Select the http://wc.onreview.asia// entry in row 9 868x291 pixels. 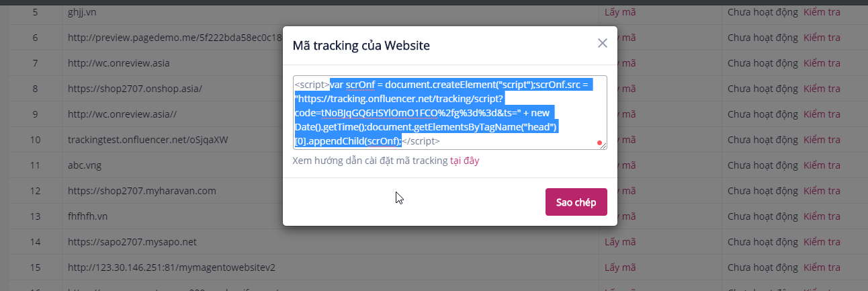(122, 114)
